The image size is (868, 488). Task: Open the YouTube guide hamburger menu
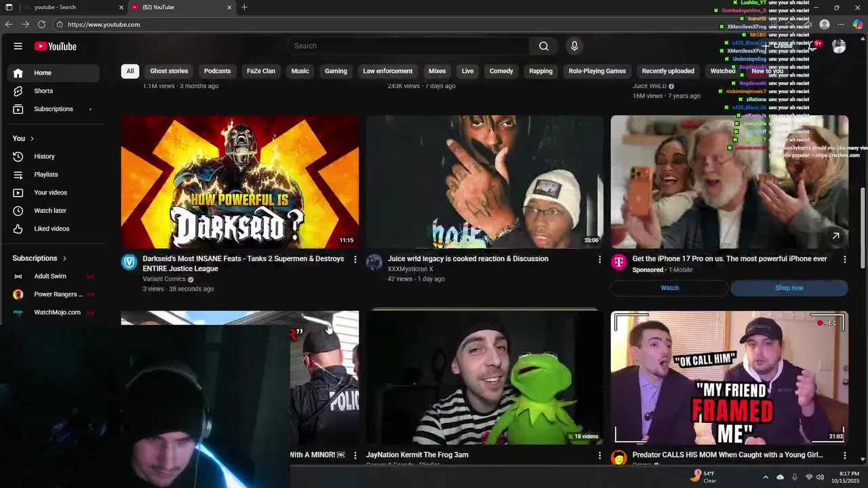point(18,46)
